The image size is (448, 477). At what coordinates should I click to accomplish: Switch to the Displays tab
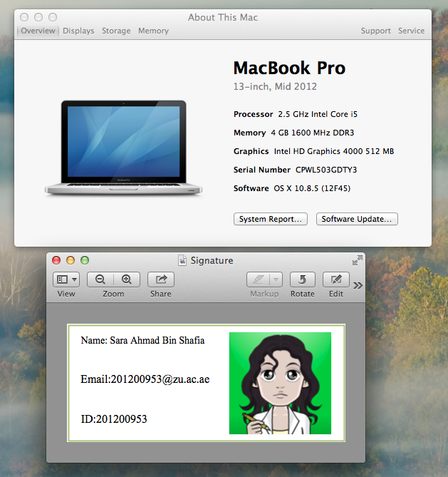[x=78, y=31]
